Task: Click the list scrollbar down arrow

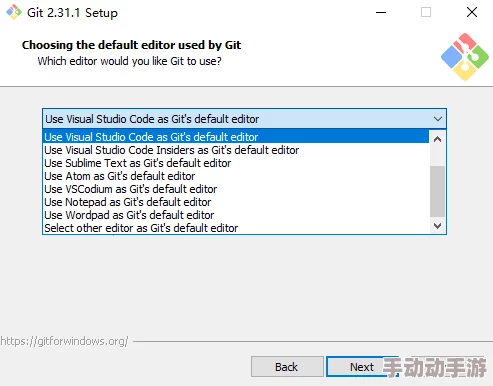Action: point(437,226)
